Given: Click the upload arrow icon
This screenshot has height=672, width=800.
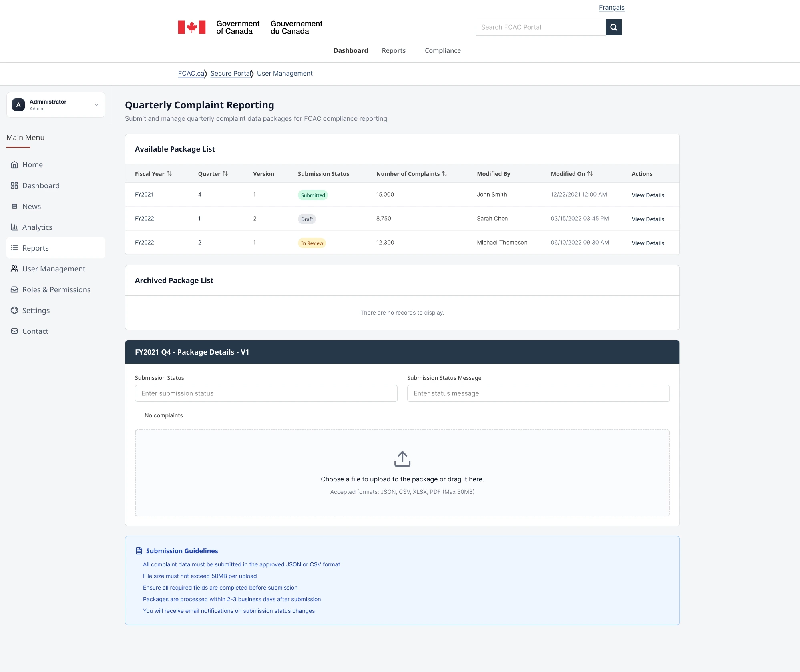Looking at the screenshot, I should click(402, 459).
